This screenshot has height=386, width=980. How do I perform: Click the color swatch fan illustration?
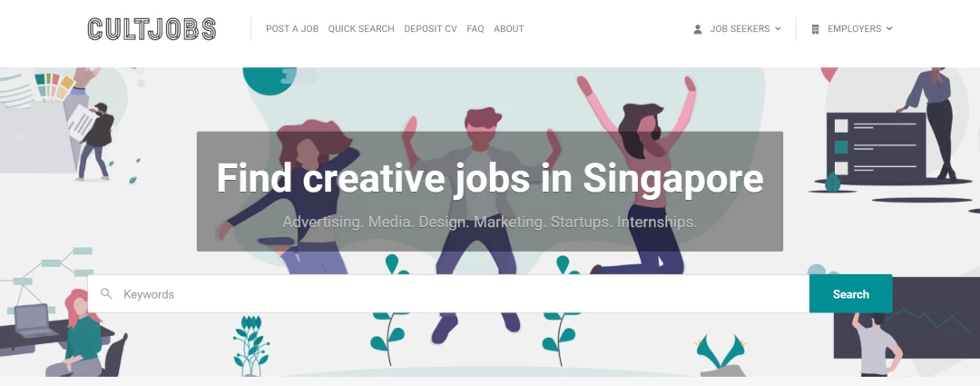pyautogui.click(x=54, y=86)
